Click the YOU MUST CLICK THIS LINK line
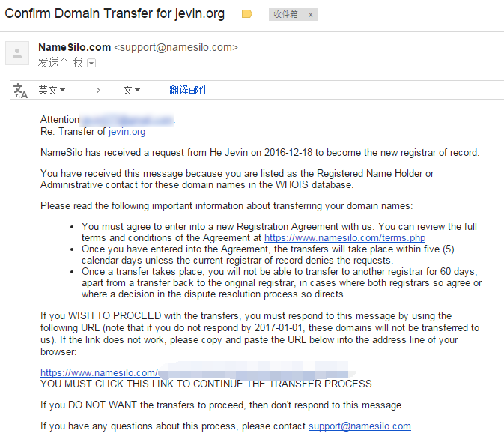 click(x=207, y=384)
